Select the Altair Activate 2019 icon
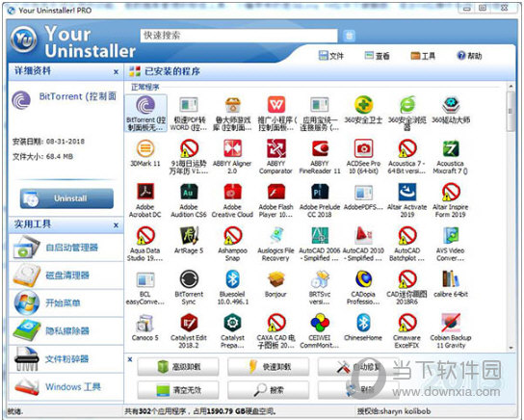Image resolution: width=524 pixels, height=420 pixels. 407,192
